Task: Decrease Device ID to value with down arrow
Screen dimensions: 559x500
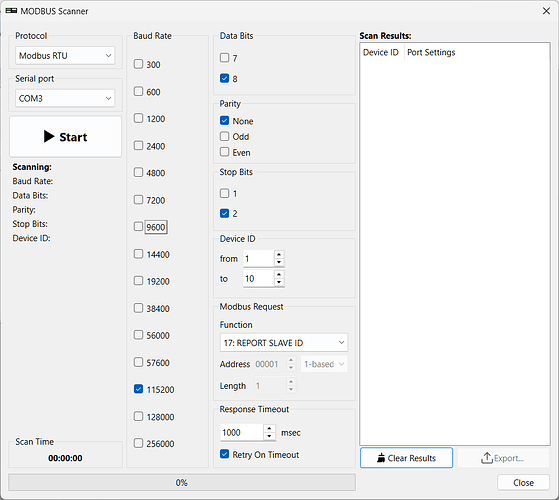Action: (x=279, y=283)
